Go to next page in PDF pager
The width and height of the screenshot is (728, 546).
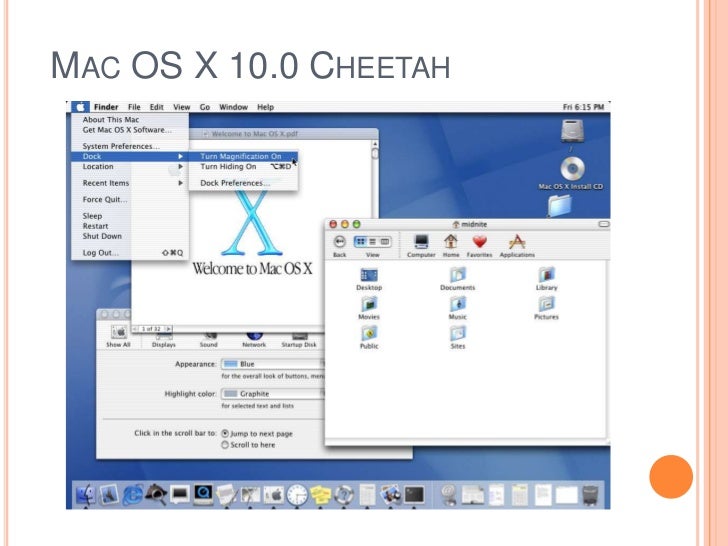click(169, 329)
